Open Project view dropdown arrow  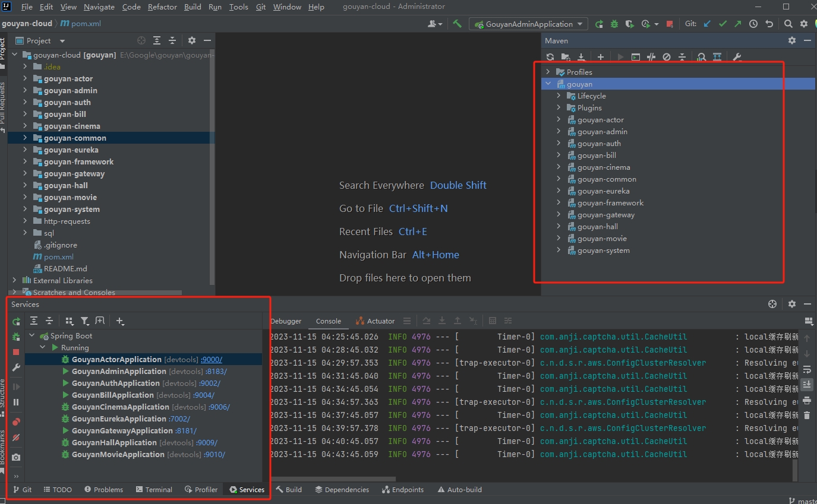(x=62, y=41)
